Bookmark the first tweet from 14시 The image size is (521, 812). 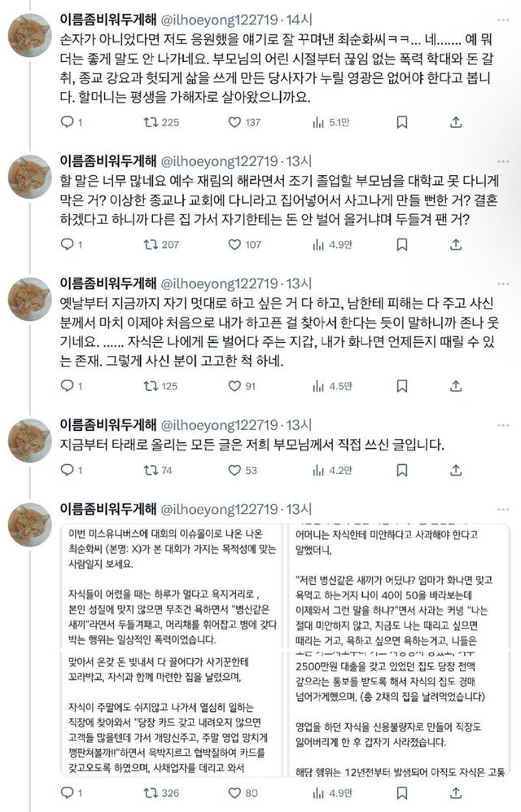pyautogui.click(x=401, y=122)
